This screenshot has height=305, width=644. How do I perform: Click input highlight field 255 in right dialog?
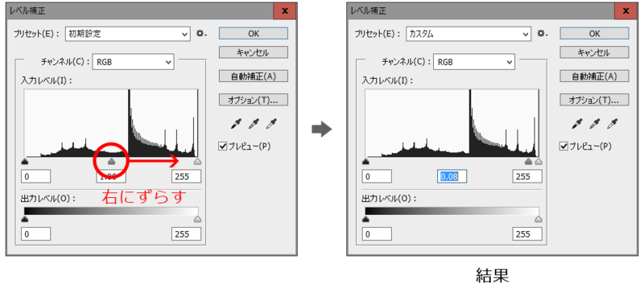tap(527, 176)
